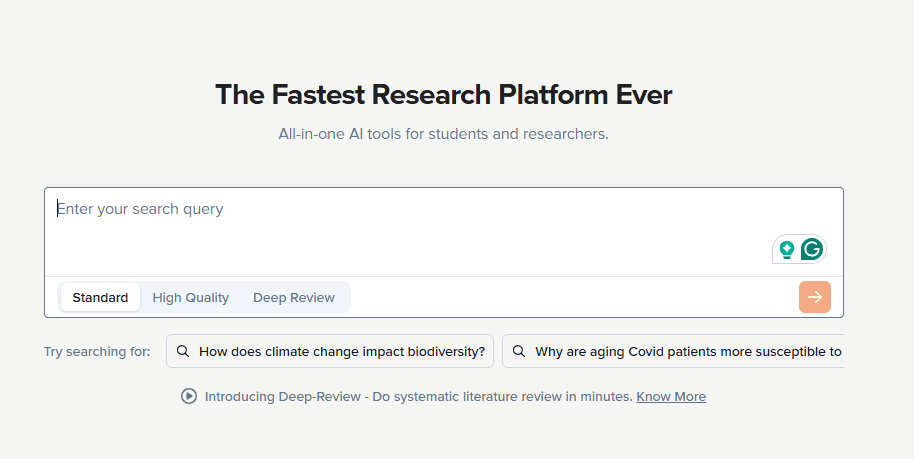Click the 'All-in-one AI tools' subtitle
This screenshot has height=459, width=914.
(x=444, y=134)
